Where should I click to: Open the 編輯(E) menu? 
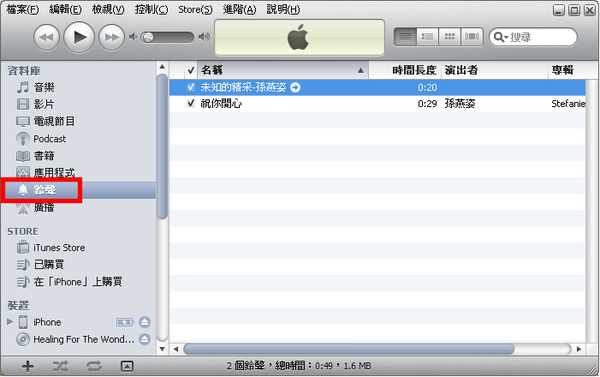point(65,10)
